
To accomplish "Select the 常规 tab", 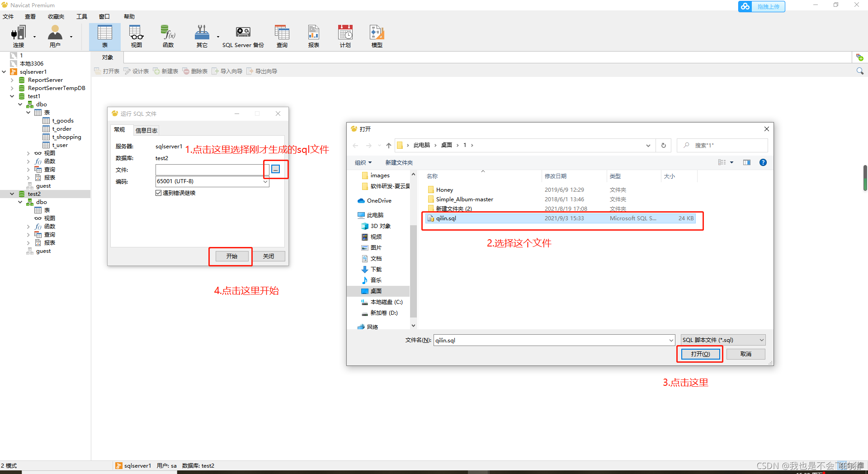I will tap(120, 130).
